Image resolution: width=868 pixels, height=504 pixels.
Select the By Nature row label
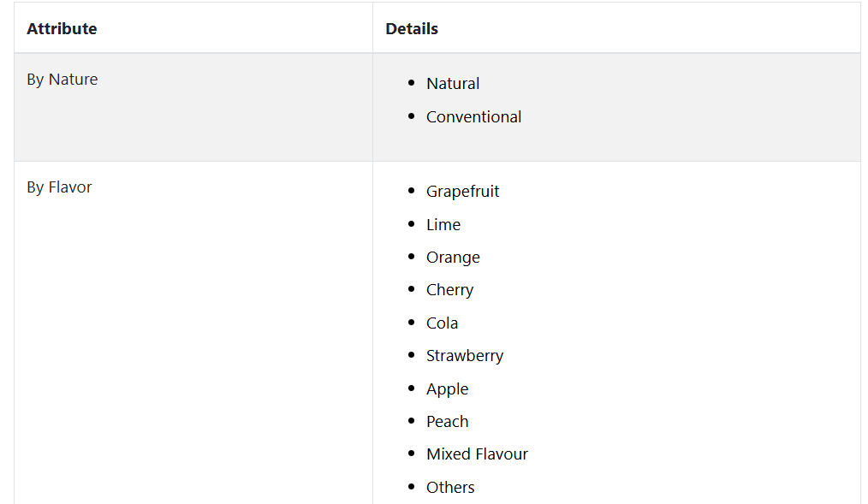(62, 80)
